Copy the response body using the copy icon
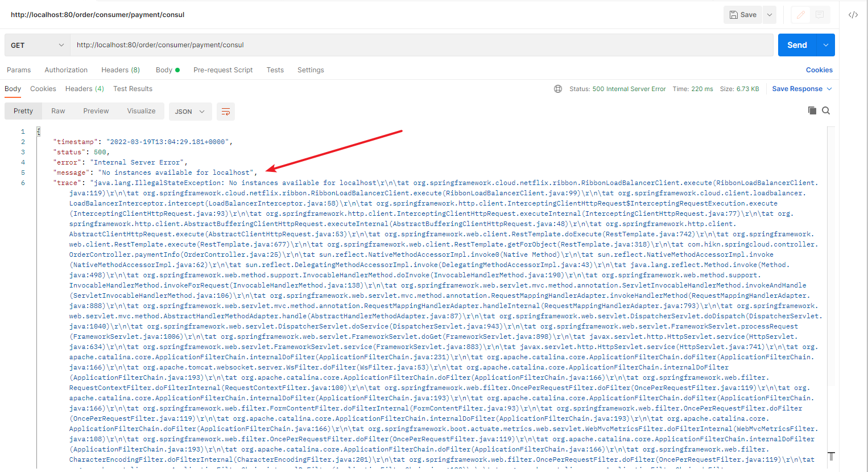 click(x=812, y=110)
